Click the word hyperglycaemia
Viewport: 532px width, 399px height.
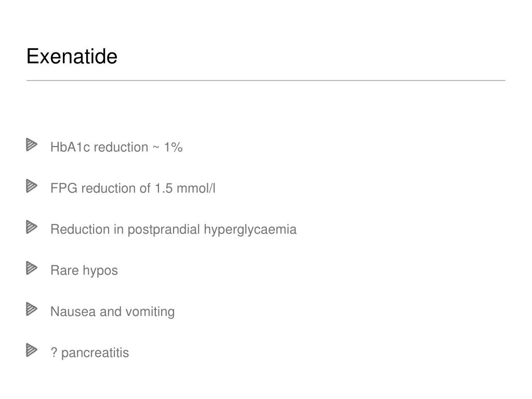tap(250, 230)
